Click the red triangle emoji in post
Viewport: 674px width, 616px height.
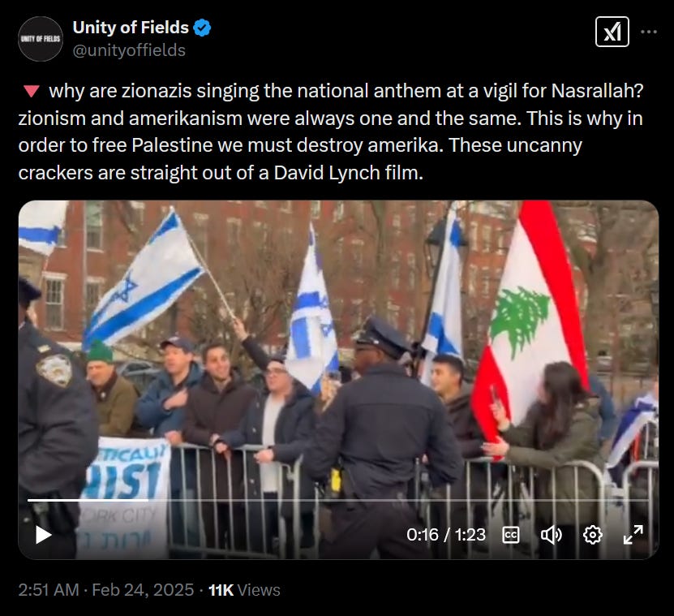click(x=31, y=92)
